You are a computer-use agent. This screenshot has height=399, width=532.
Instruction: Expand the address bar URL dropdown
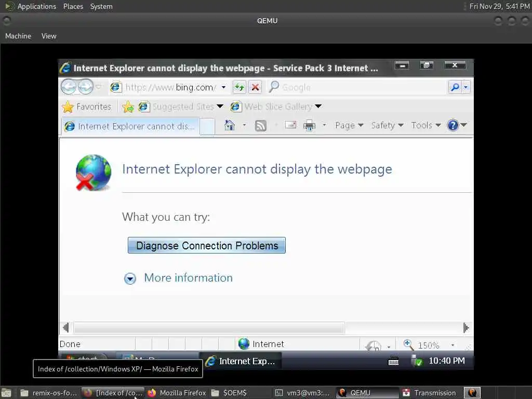click(223, 87)
